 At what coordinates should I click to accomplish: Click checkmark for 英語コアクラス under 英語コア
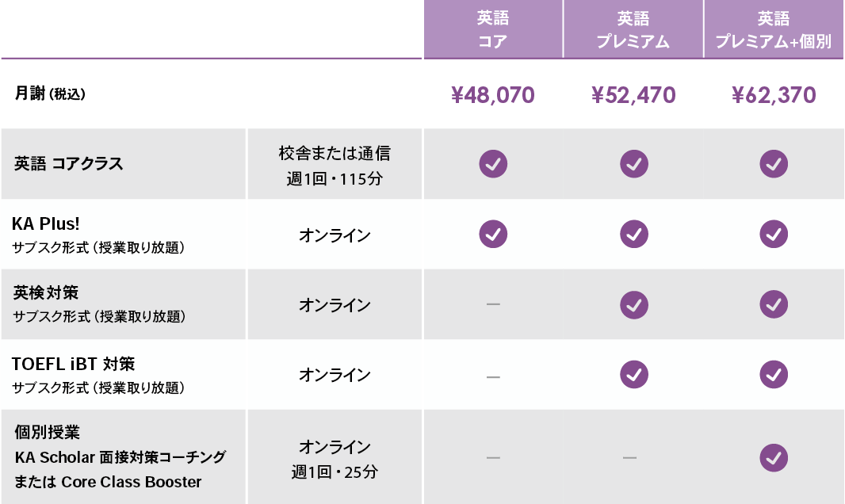tap(493, 164)
